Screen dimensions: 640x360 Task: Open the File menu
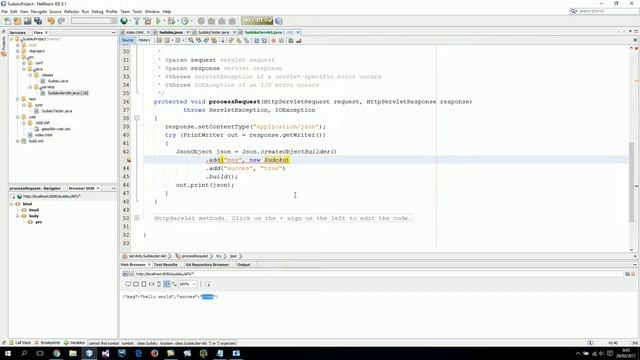[x=4, y=11]
